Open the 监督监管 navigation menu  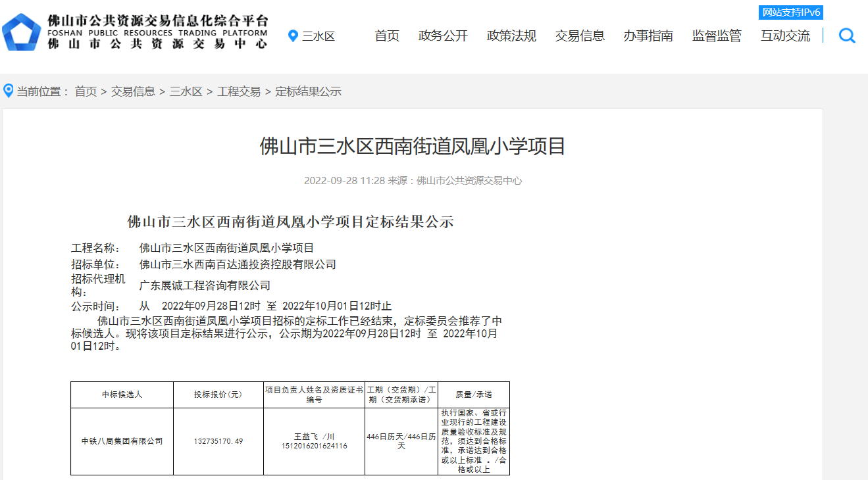[716, 36]
